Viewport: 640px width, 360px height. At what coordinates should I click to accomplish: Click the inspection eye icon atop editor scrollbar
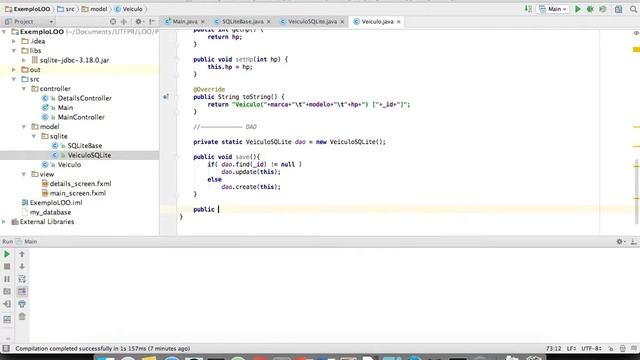tap(636, 33)
